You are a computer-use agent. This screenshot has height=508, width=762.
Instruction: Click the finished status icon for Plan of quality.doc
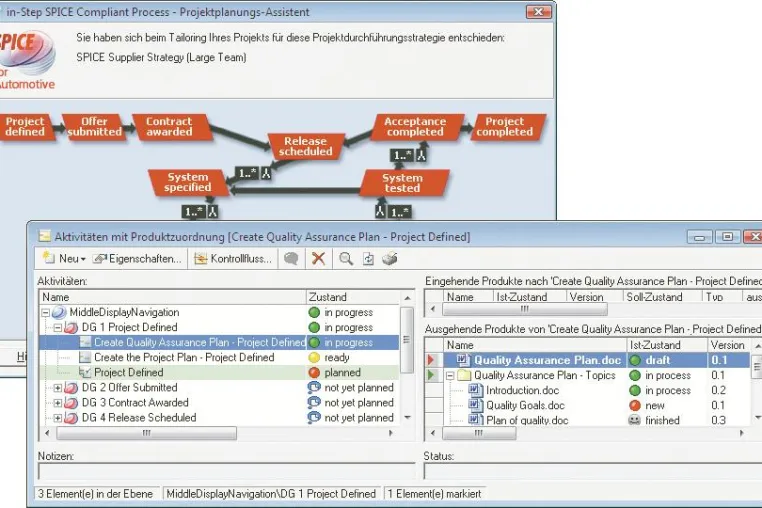pyautogui.click(x=635, y=420)
